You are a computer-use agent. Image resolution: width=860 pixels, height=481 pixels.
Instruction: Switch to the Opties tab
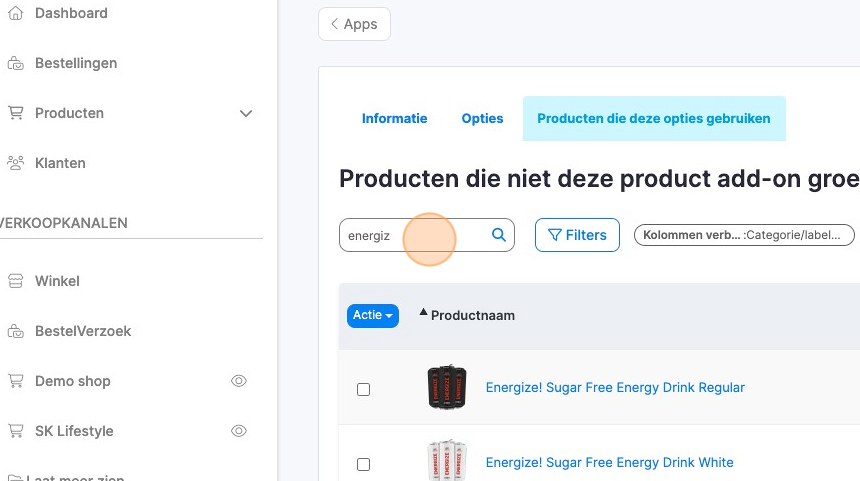[x=482, y=118]
